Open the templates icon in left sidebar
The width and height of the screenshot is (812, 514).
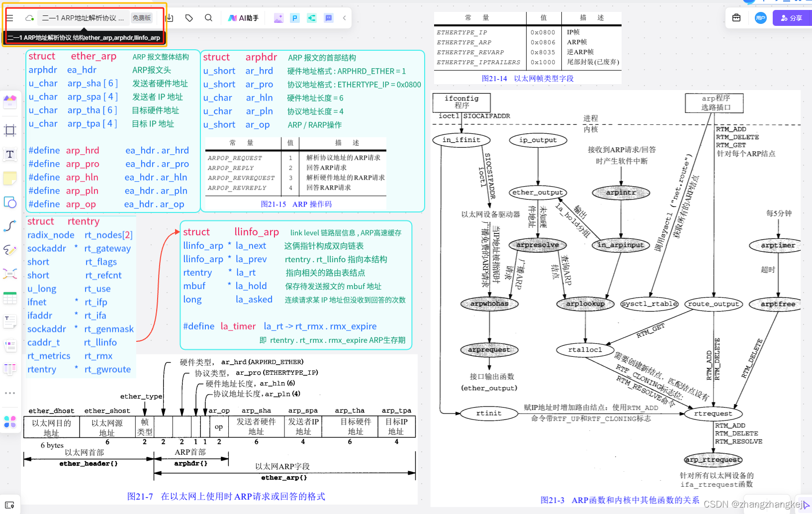[10, 102]
